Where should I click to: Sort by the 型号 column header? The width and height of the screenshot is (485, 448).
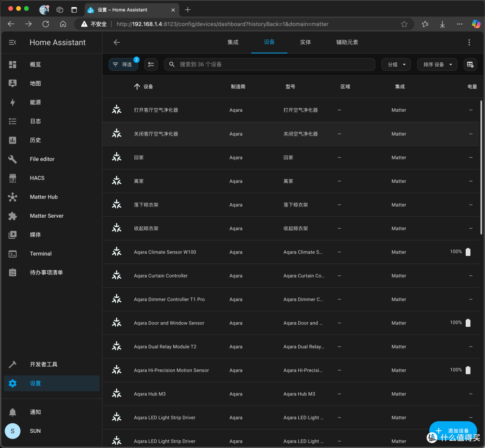coord(290,87)
